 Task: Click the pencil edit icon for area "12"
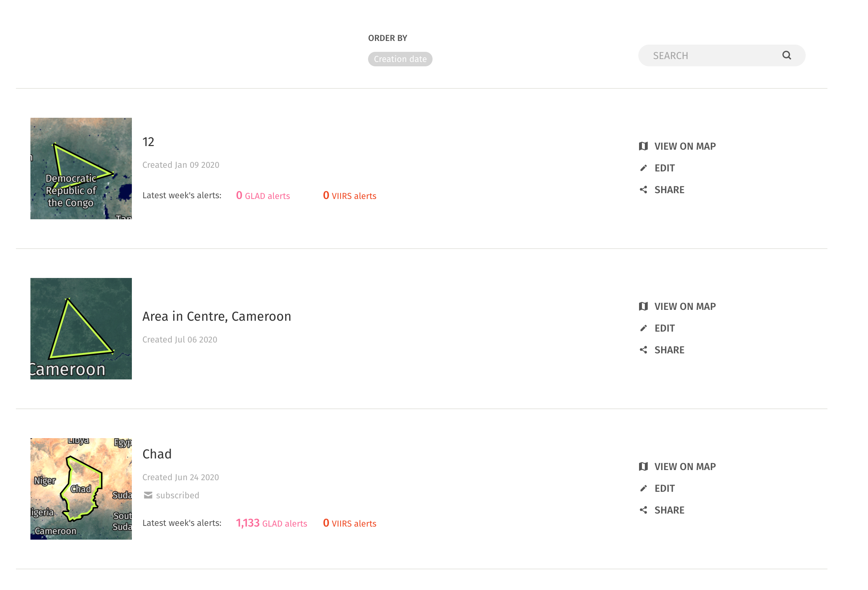tap(644, 168)
